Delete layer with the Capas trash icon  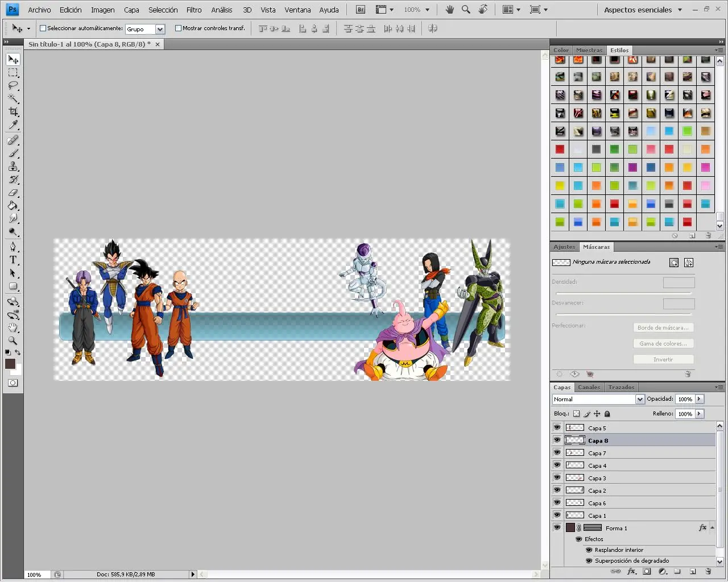(708, 572)
